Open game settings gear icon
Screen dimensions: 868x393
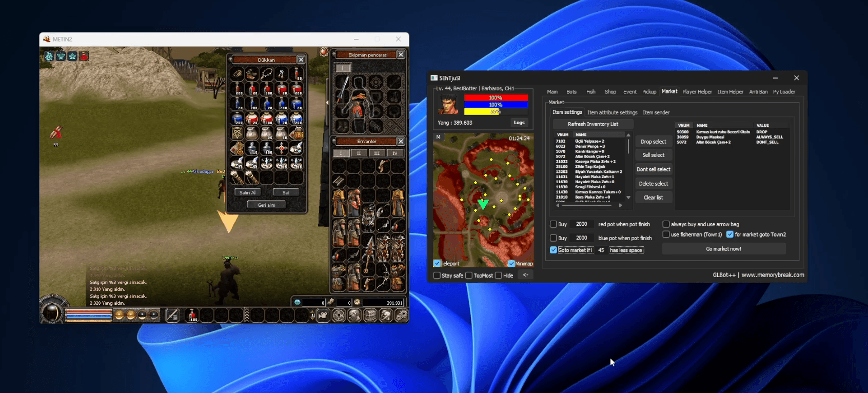pyautogui.click(x=401, y=315)
